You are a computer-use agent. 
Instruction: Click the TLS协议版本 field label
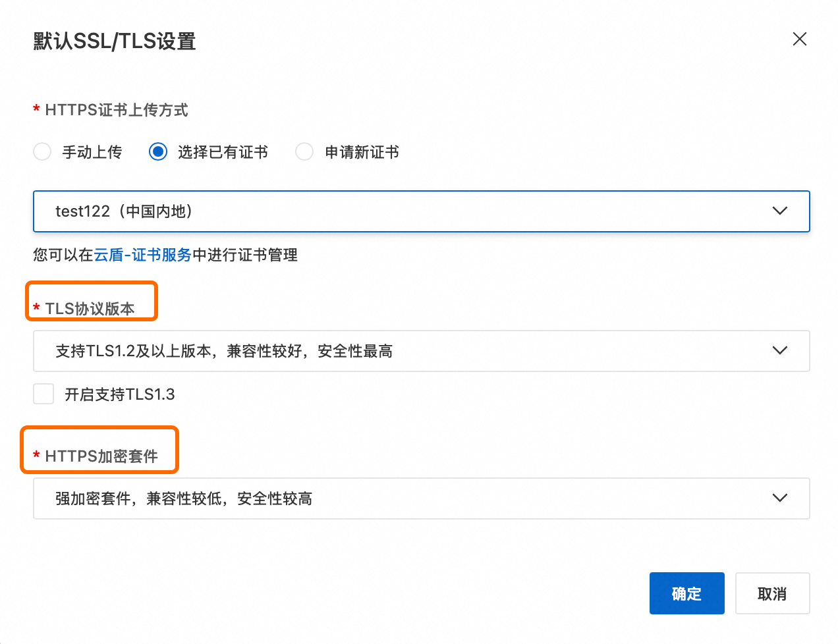click(90, 308)
